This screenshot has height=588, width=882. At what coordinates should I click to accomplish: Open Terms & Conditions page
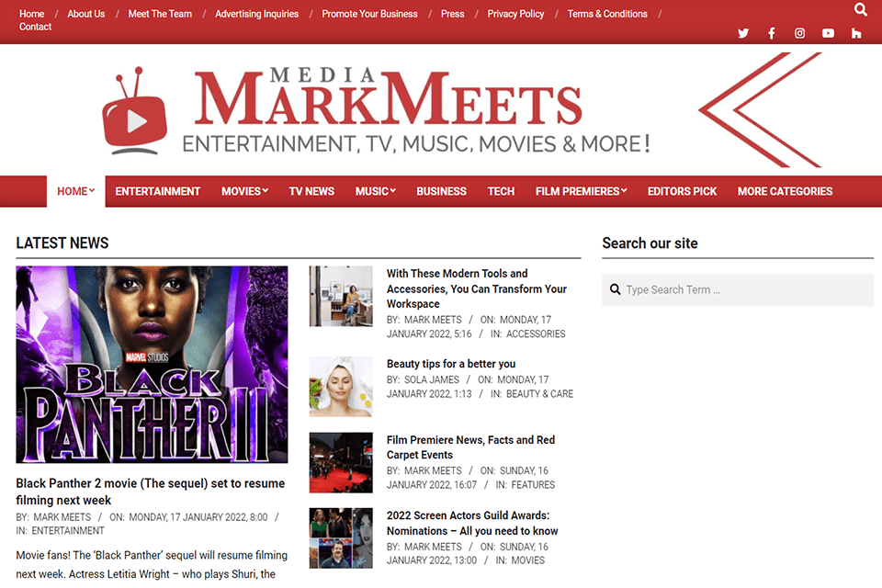pos(607,14)
